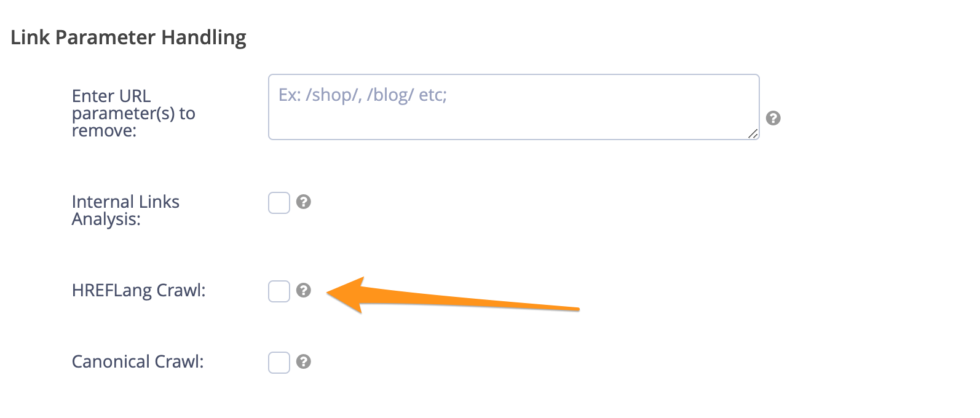
Task: Click the 'Enter URL parameter(s) to remove:' label
Action: click(133, 113)
